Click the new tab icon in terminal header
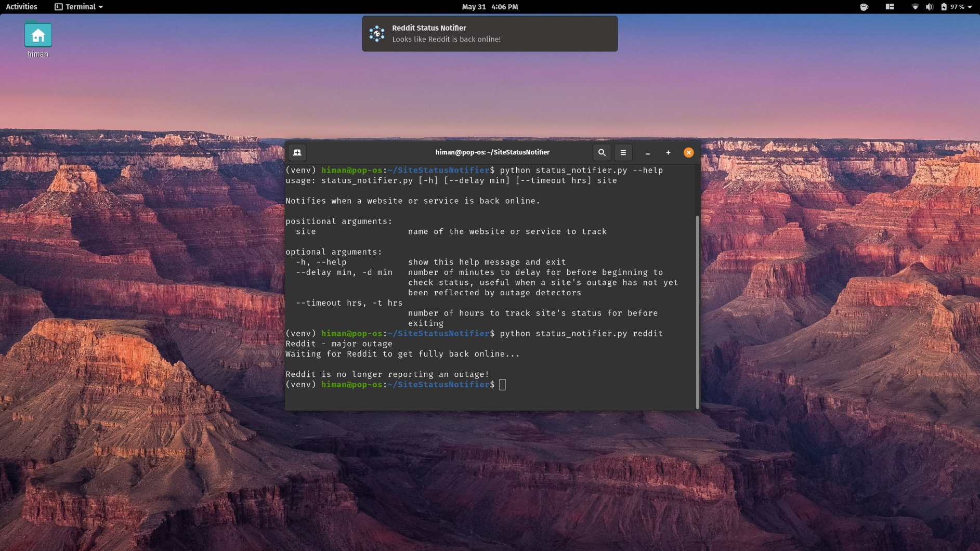This screenshot has width=980, height=551. (x=297, y=152)
